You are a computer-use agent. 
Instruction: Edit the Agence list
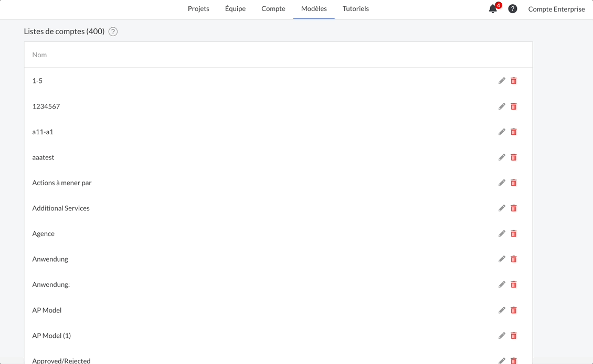point(502,233)
